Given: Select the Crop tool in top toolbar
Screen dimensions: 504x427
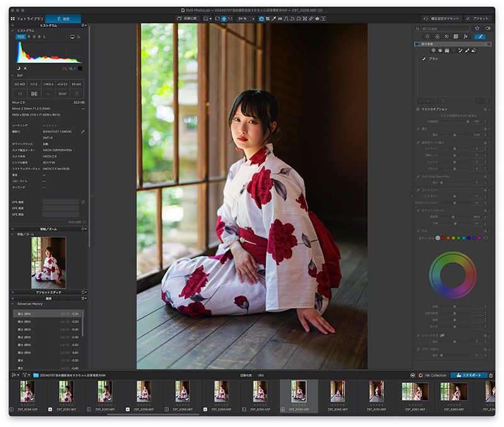Looking at the screenshot, I should pos(267,19).
